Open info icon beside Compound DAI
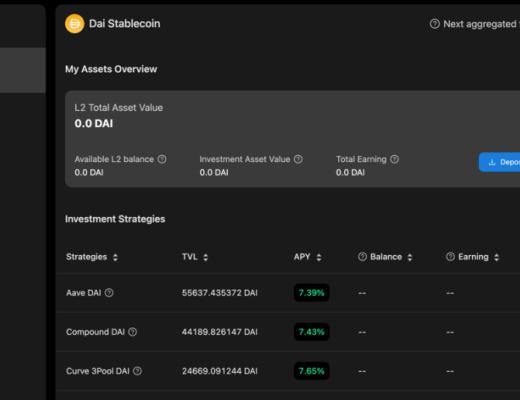520x400 pixels. [x=133, y=332]
